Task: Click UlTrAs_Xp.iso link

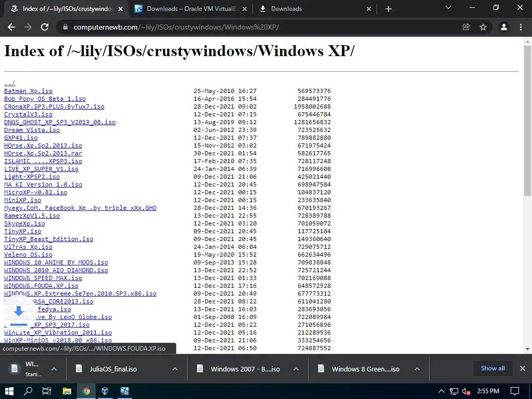Action: pos(28,247)
